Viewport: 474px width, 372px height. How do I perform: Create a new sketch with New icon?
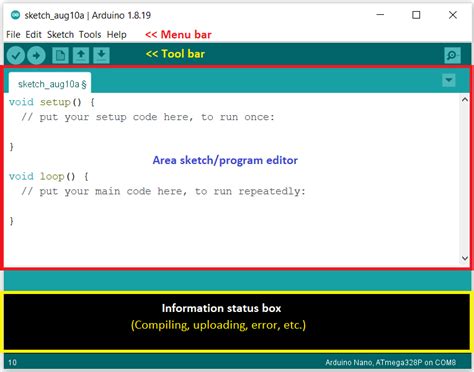pos(60,55)
